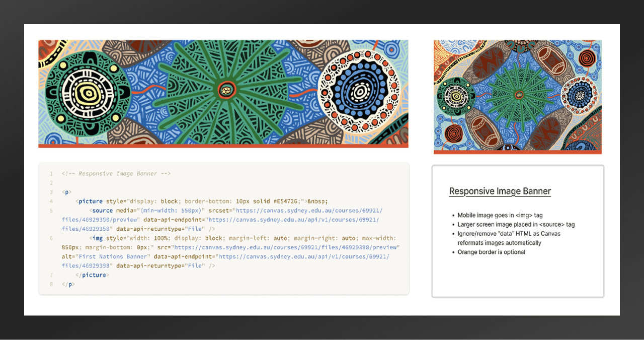The width and height of the screenshot is (644, 340).
Task: Select bullet "Orange border is optional"
Action: (x=492, y=252)
